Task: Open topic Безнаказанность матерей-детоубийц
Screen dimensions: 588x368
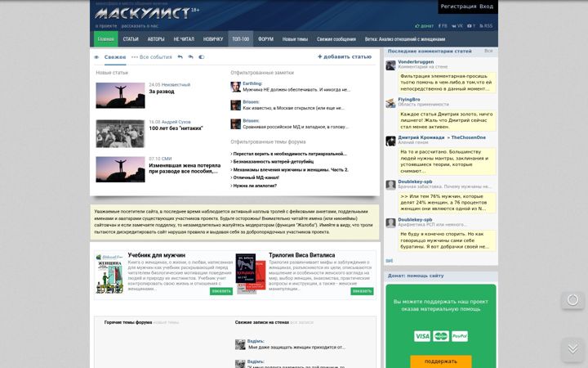Action: pyautogui.click(x=272, y=162)
